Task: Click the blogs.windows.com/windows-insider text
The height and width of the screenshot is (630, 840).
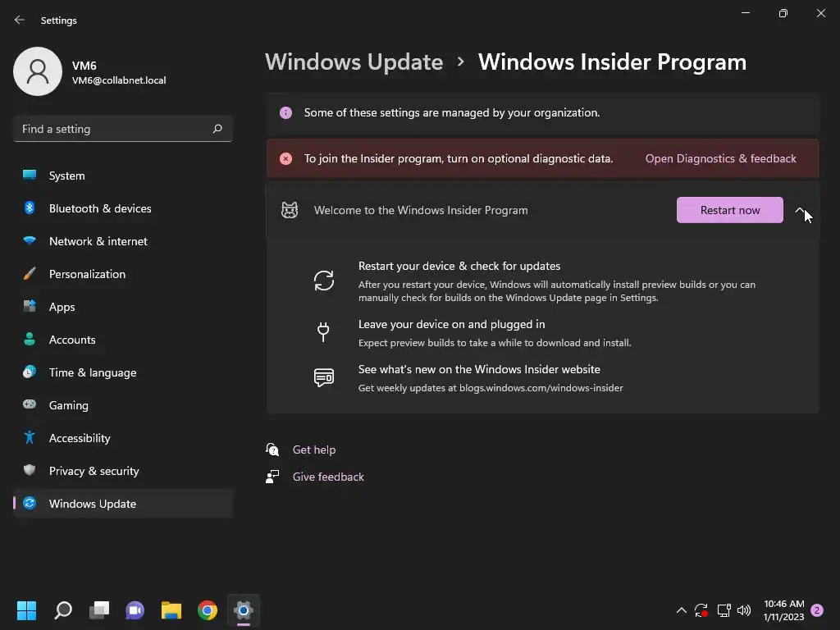Action: point(541,388)
